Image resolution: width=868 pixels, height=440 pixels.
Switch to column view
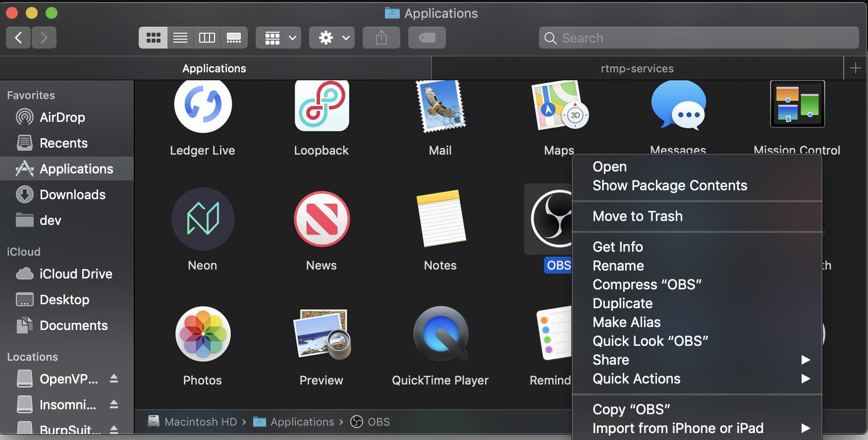click(x=207, y=38)
